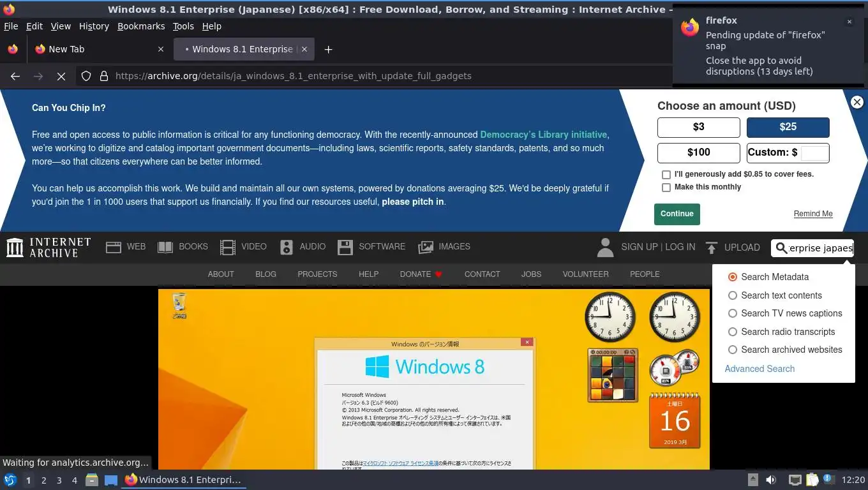Open the DONATE link with heart

[421, 274]
